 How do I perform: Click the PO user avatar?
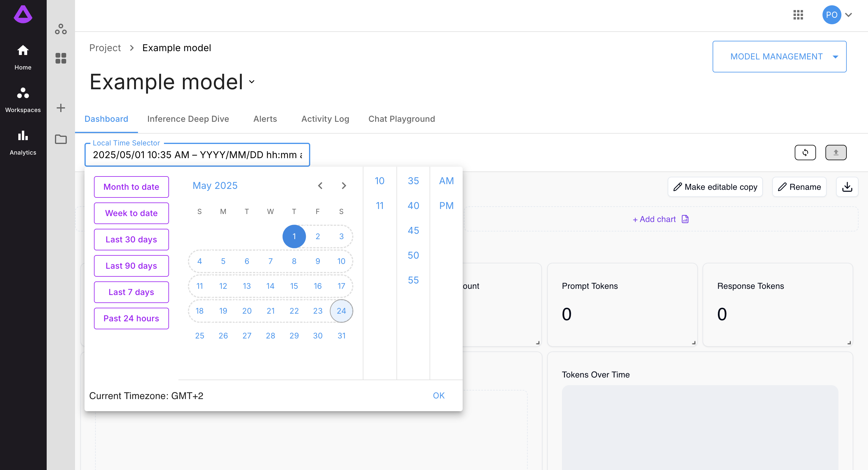[831, 15]
